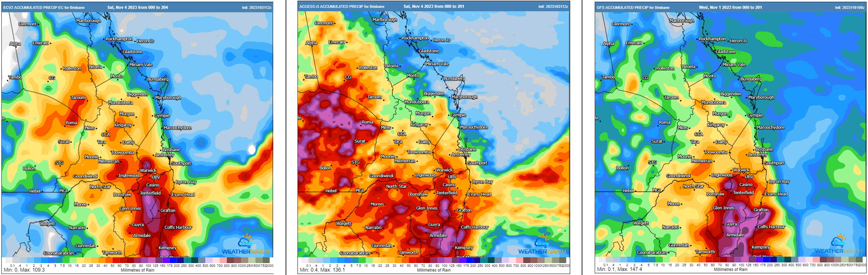The width and height of the screenshot is (868, 275).
Task: Select Heron Is on the ACCESS-G map
Action: pyautogui.click(x=442, y=40)
